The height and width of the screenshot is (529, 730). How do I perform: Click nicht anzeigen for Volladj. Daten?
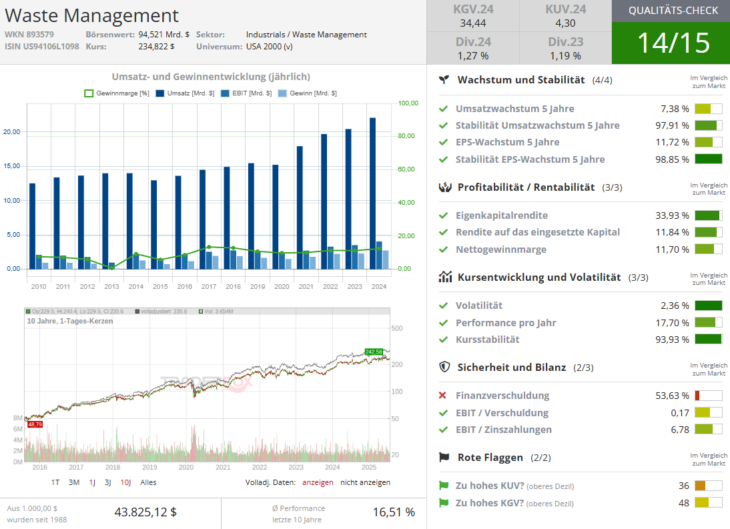[365, 482]
